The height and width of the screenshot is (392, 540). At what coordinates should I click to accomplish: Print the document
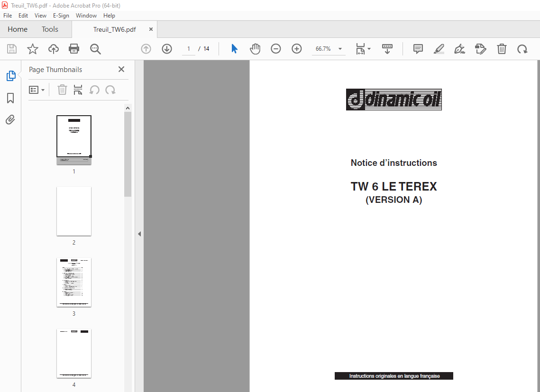(74, 49)
